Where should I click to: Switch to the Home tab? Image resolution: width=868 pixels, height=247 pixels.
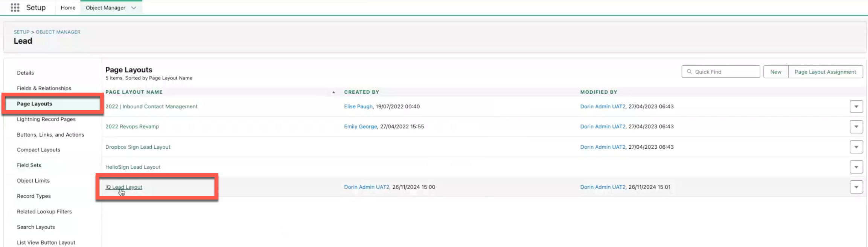pyautogui.click(x=68, y=8)
